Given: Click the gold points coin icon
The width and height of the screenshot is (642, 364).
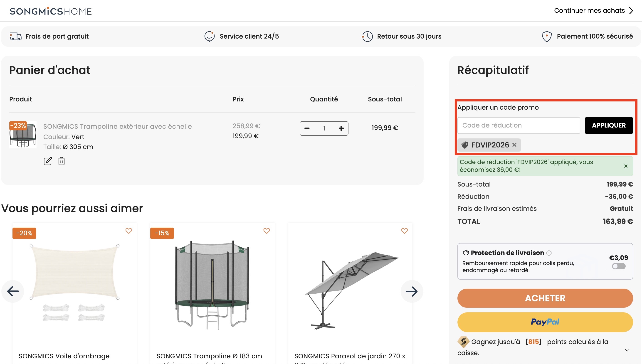Looking at the screenshot, I should [x=463, y=342].
